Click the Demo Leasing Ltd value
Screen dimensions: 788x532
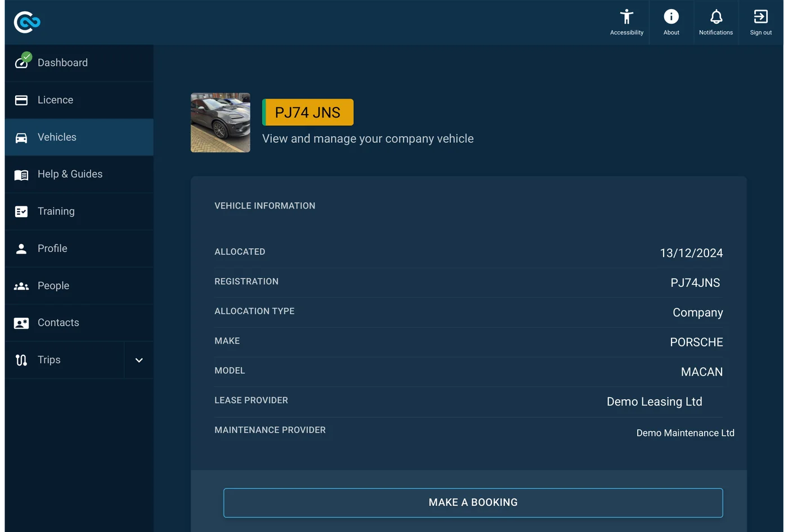tap(655, 402)
